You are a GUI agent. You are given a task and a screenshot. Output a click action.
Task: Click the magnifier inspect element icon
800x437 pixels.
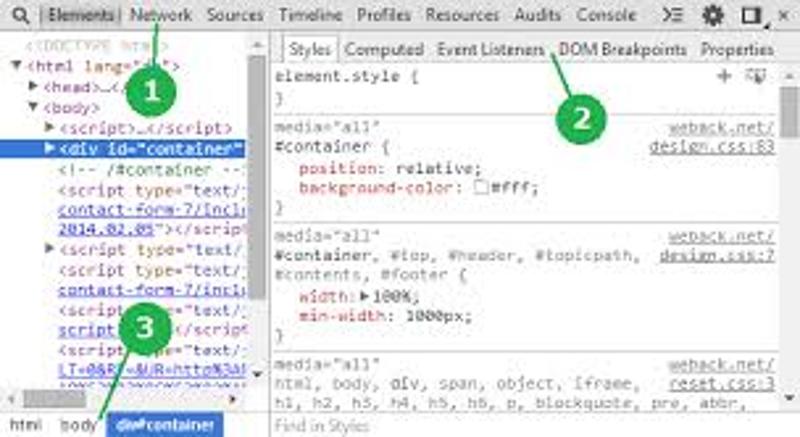coord(20,15)
